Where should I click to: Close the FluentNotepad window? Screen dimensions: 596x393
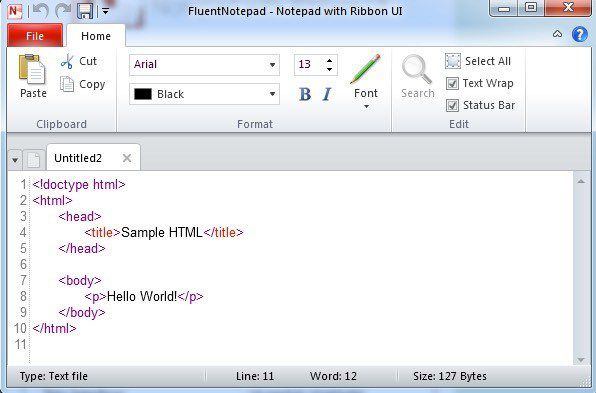coord(568,8)
